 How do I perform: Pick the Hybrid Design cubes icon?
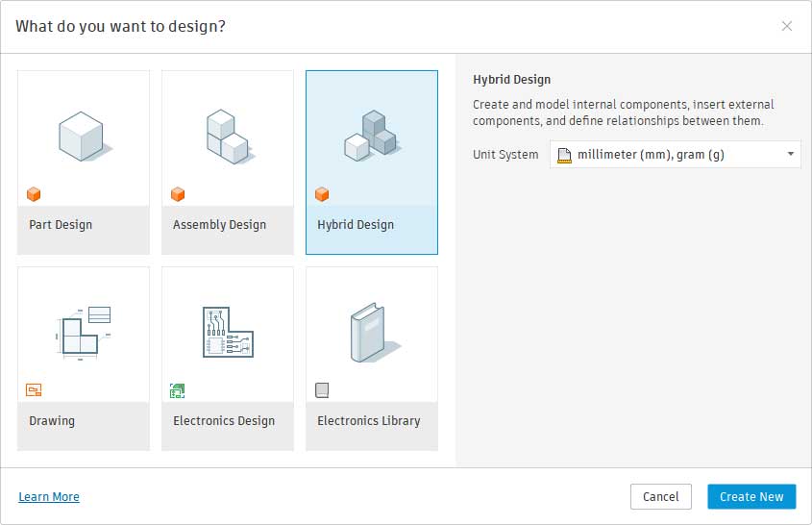(371, 135)
